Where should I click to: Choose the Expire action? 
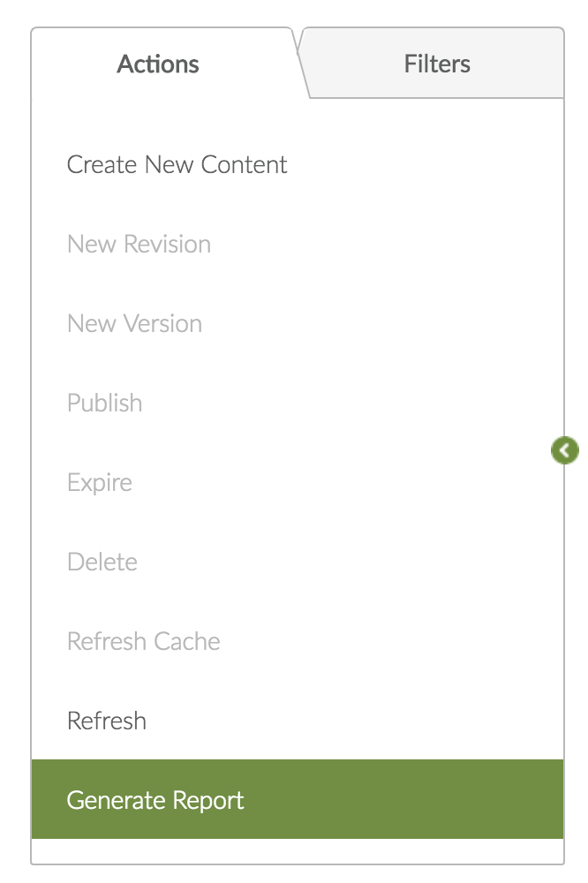[x=100, y=483]
